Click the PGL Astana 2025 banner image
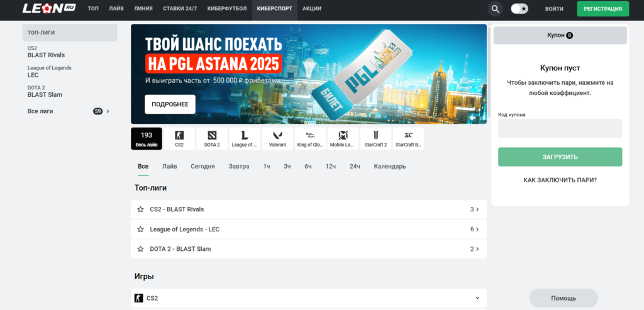This screenshot has width=644, height=310. click(x=309, y=74)
